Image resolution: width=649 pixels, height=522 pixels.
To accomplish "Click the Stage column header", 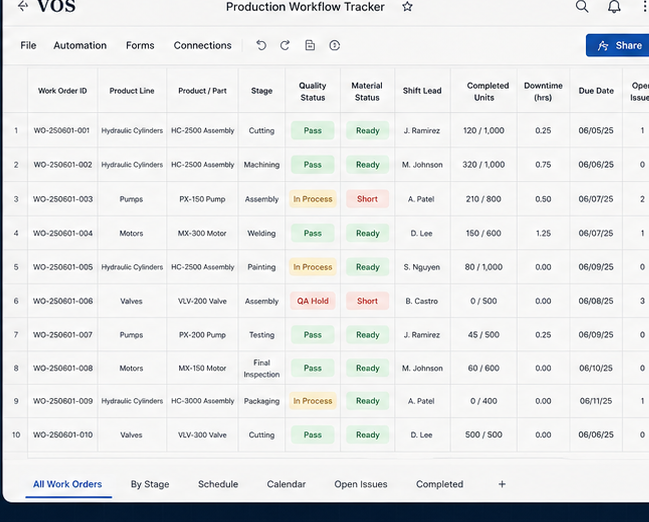I will click(x=262, y=91).
